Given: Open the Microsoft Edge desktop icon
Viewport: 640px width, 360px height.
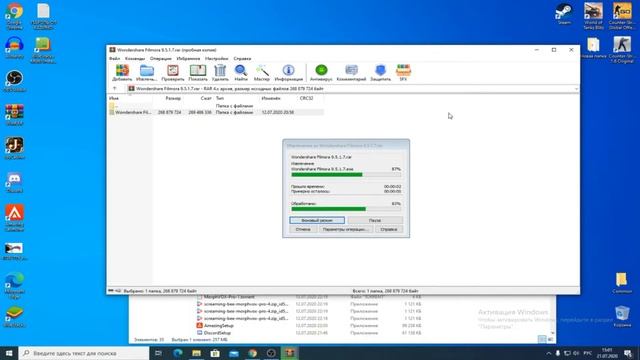Looking at the screenshot, I should (15, 285).
